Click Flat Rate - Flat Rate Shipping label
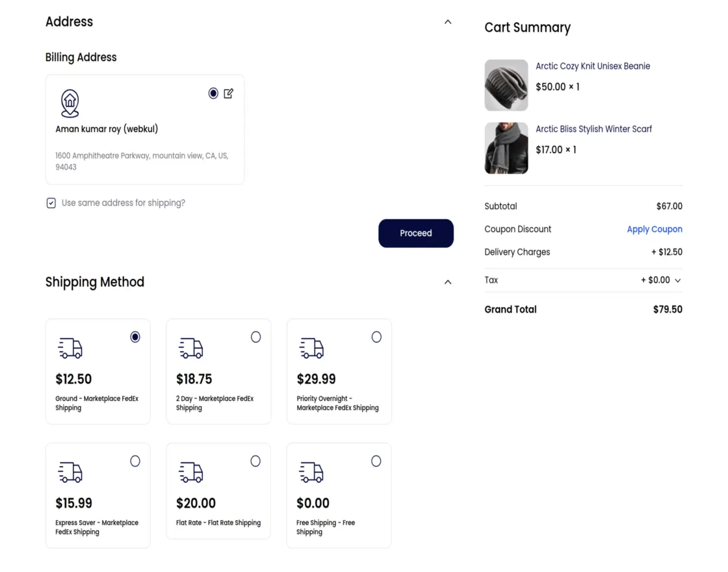The image size is (728, 572). [218, 523]
